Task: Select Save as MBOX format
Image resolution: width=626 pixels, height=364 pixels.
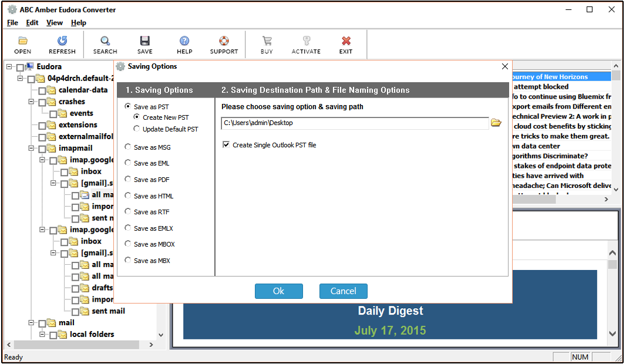Action: click(128, 244)
